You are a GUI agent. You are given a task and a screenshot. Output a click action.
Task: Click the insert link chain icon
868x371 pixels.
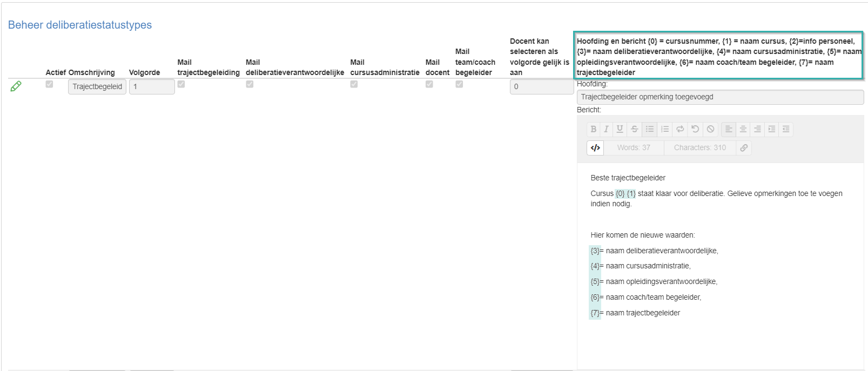pos(744,147)
